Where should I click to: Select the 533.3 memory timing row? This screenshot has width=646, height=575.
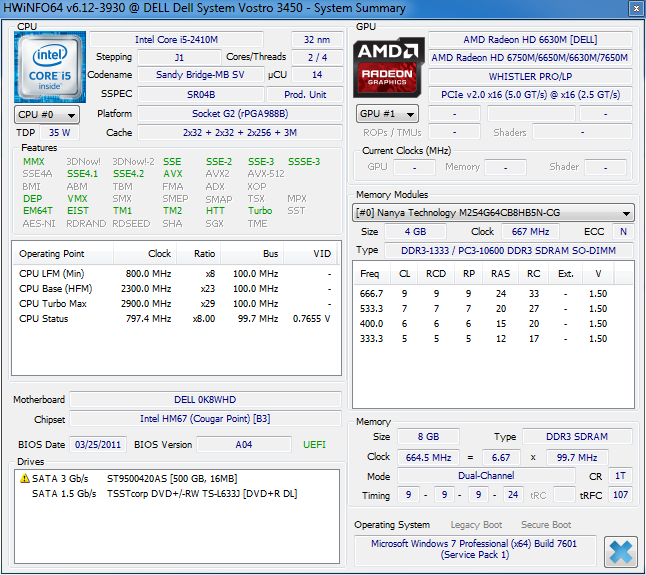click(493, 309)
